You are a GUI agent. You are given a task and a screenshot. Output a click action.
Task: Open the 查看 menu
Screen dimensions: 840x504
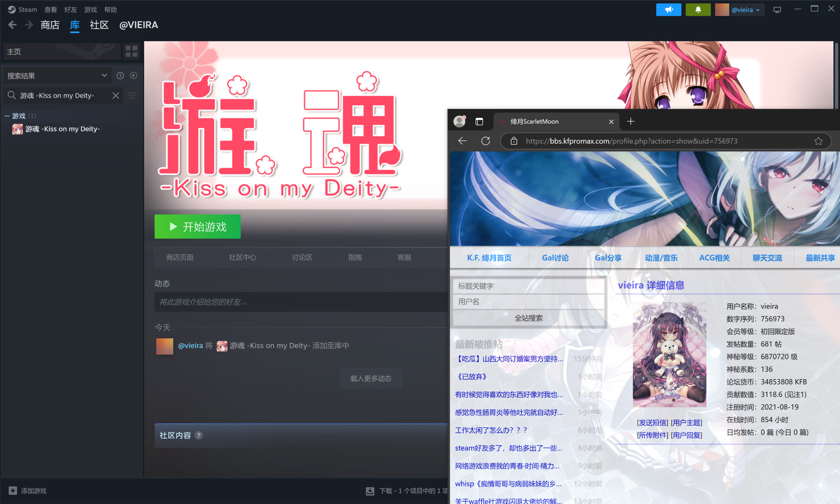click(51, 10)
